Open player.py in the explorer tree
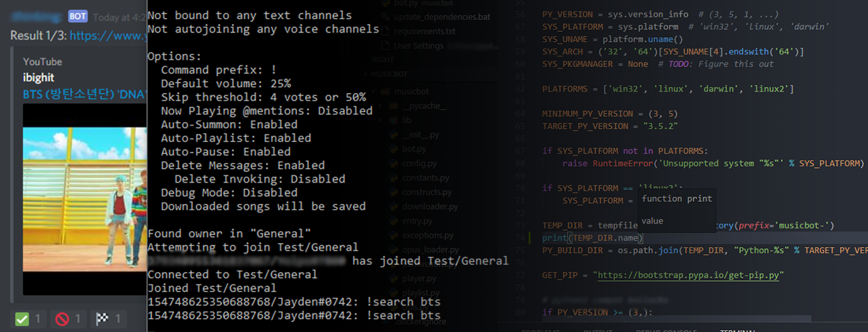Image resolution: width=868 pixels, height=332 pixels. (419, 278)
